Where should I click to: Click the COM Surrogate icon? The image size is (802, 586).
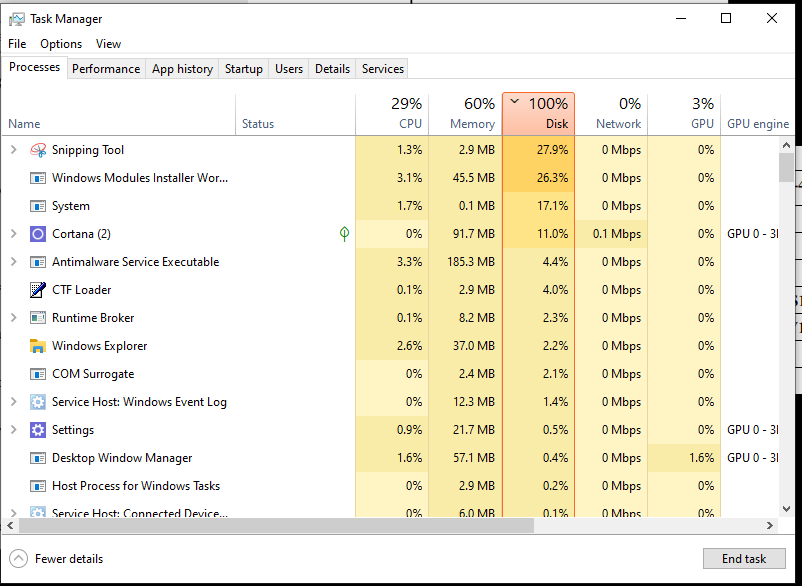click(38, 374)
